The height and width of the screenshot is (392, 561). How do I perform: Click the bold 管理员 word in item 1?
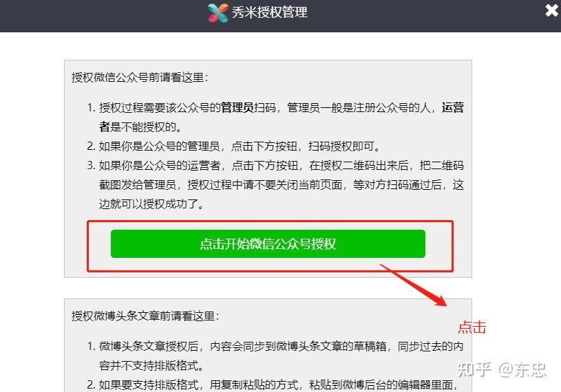pyautogui.click(x=237, y=107)
